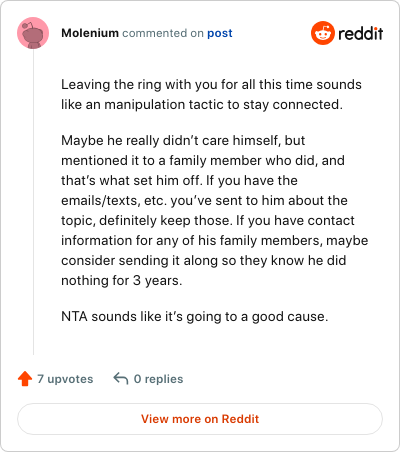Click the 'Maybe he really didn't care' paragraph
Screen dimensions: 400x452
click(x=215, y=210)
